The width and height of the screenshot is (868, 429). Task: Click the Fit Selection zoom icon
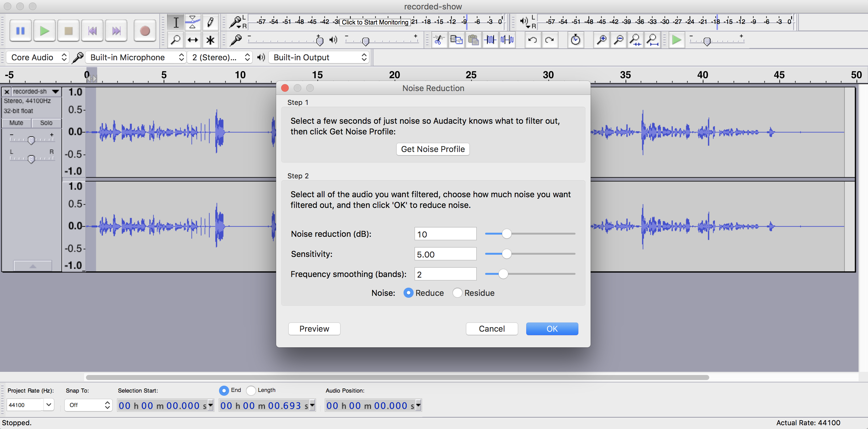(635, 40)
